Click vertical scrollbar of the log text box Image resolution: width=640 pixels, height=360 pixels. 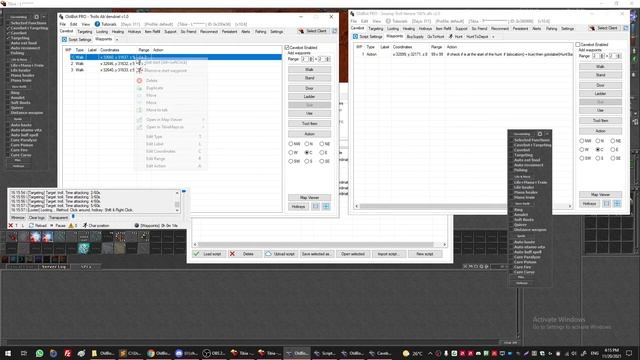point(177,201)
